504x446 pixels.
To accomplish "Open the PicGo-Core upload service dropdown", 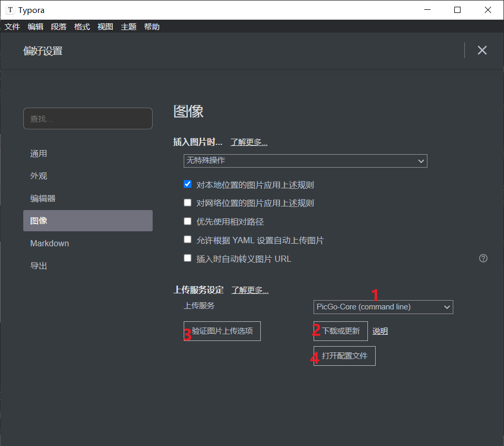I will (x=383, y=307).
